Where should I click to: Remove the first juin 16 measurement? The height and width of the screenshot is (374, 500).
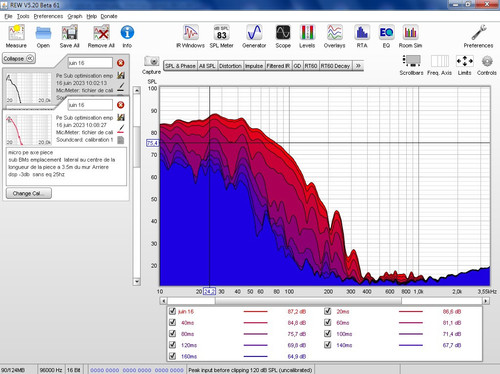[x=121, y=63]
